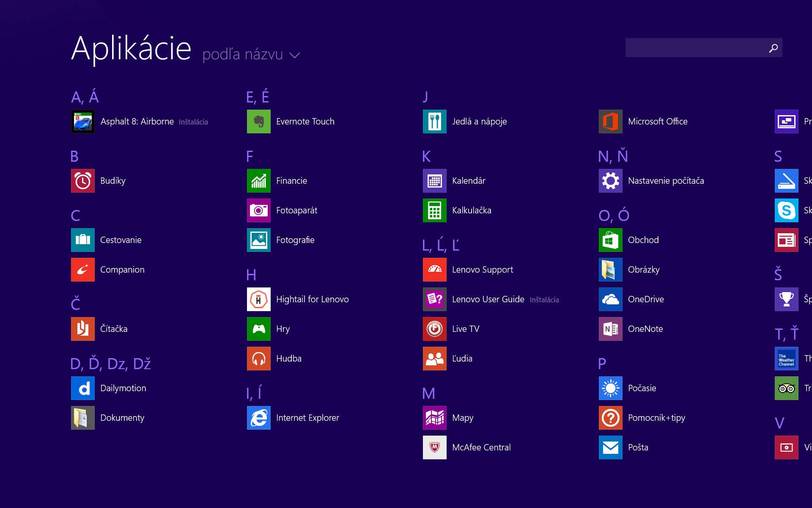Launch the Budíky alarm clock icon
The image size is (812, 508).
82,181
